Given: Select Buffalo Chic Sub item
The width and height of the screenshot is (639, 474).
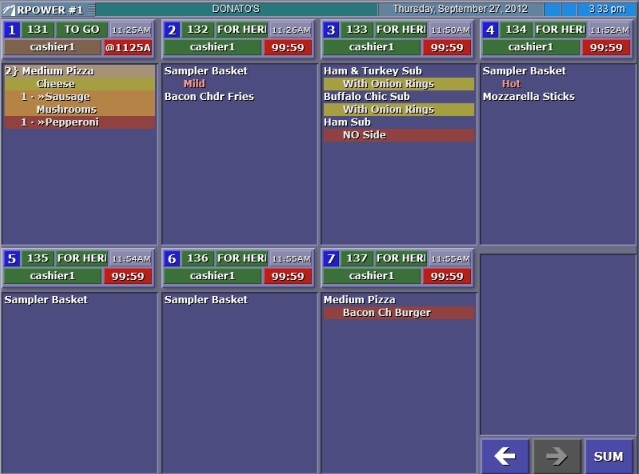Looking at the screenshot, I should coord(367,97).
